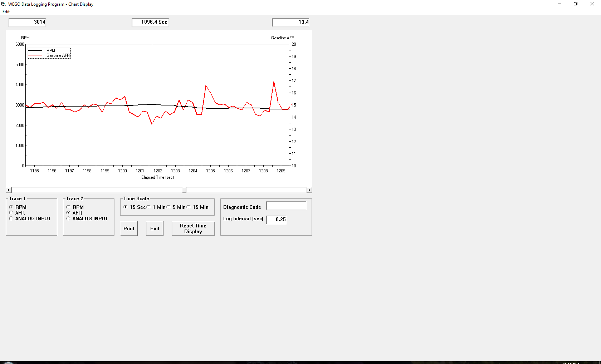The width and height of the screenshot is (601, 364).
Task: Click the WEGO app icon in title bar
Action: [x=4, y=4]
